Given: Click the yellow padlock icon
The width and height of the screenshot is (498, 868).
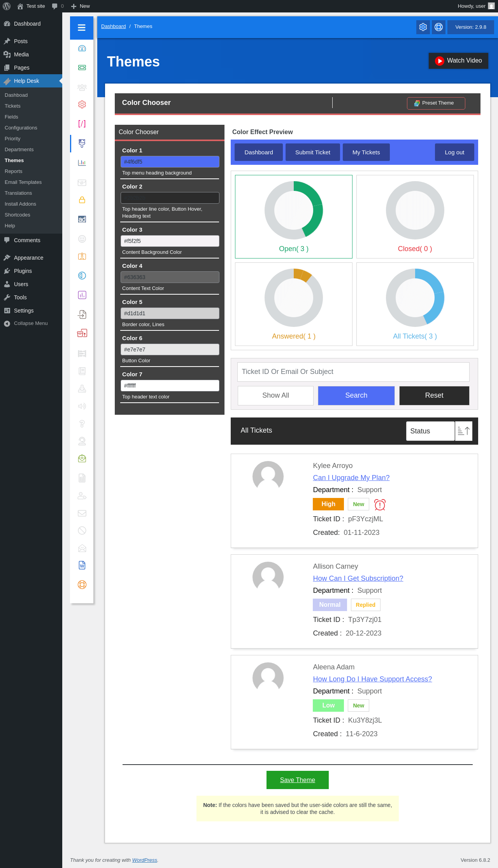Looking at the screenshot, I should coord(82,200).
